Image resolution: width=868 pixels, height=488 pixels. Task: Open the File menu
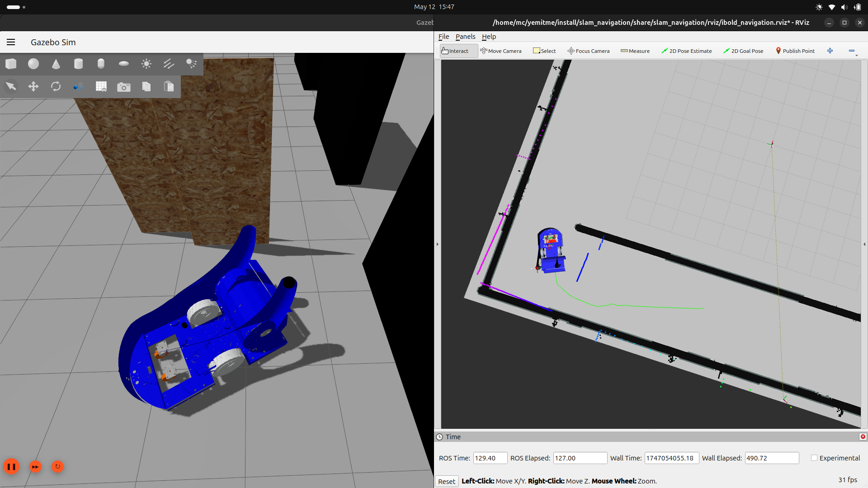click(x=443, y=37)
